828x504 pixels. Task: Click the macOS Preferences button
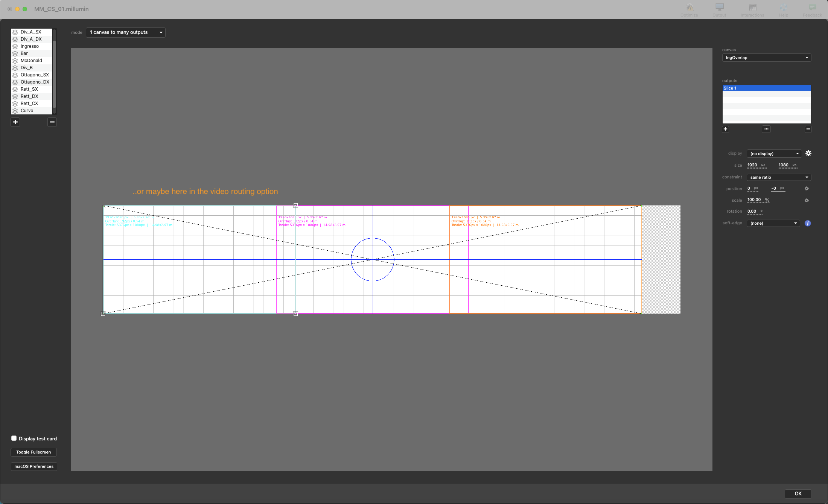click(x=34, y=466)
